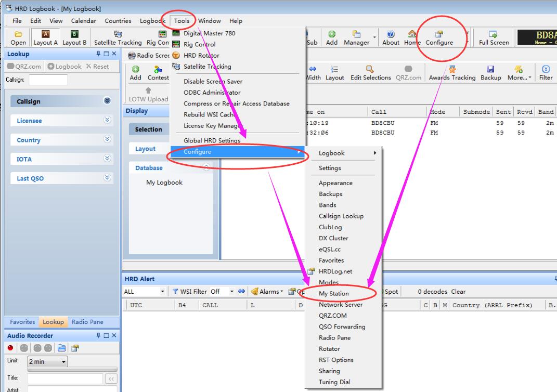The image size is (557, 392).
Task: Open the Alarms dropdown
Action: (x=267, y=292)
